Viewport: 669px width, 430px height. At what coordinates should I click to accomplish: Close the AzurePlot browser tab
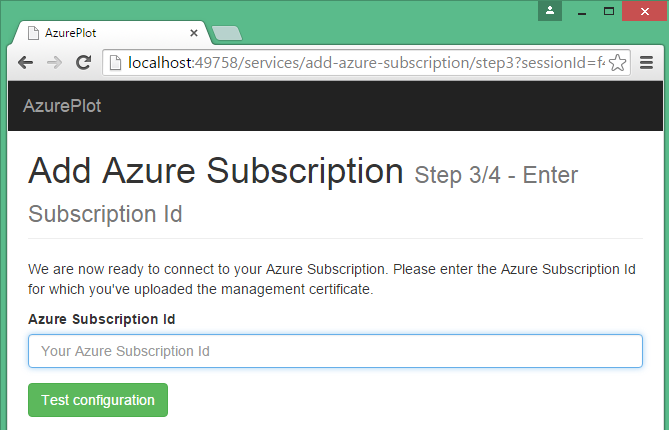[x=194, y=33]
